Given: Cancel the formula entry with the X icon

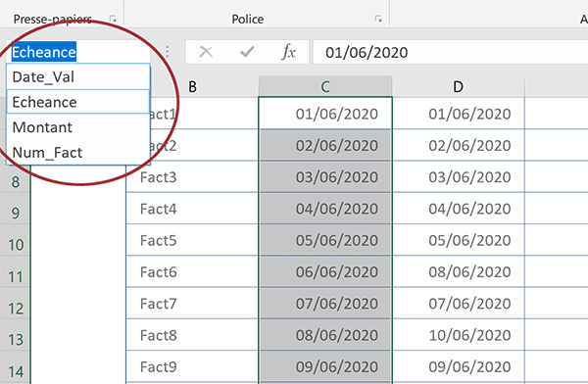Looking at the screenshot, I should (x=206, y=52).
